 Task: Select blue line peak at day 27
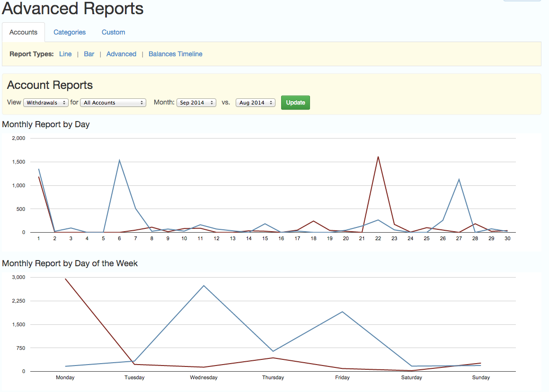[459, 179]
